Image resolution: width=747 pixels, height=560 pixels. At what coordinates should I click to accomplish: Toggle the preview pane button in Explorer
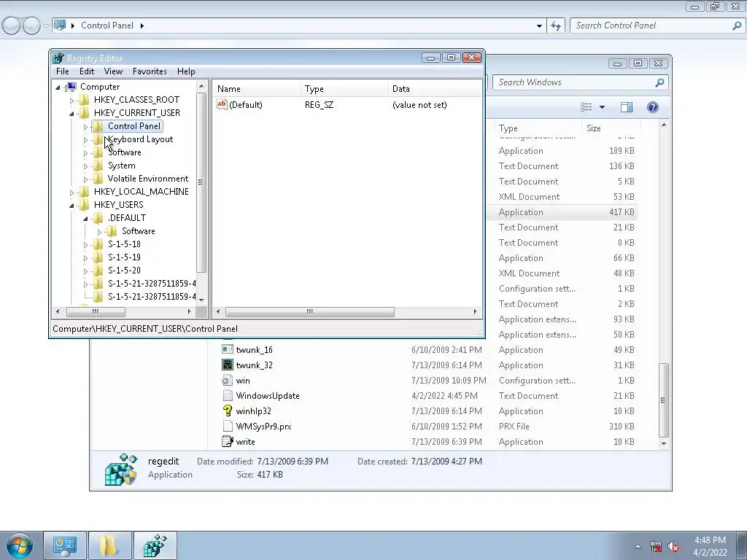point(627,107)
